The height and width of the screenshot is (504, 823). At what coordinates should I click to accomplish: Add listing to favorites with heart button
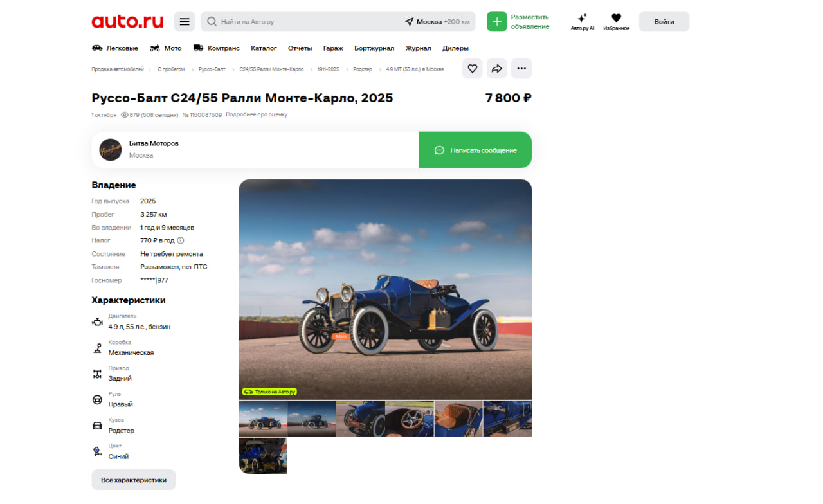point(472,68)
